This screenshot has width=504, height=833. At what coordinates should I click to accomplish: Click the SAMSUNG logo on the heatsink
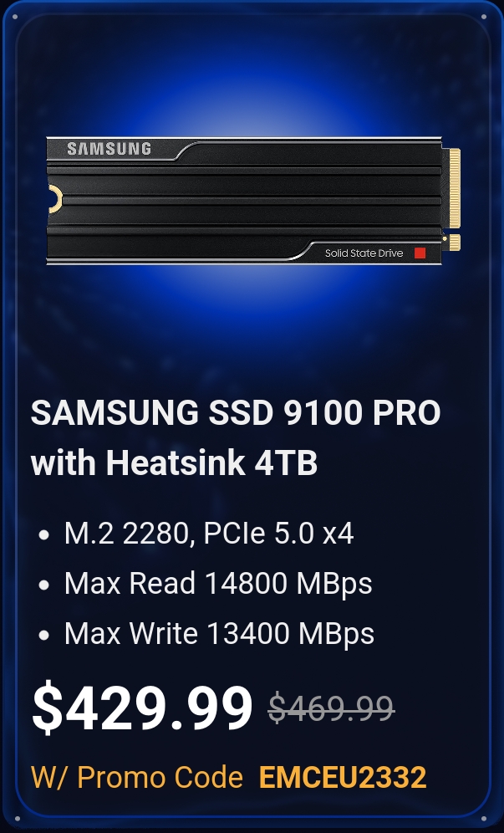tap(109, 149)
